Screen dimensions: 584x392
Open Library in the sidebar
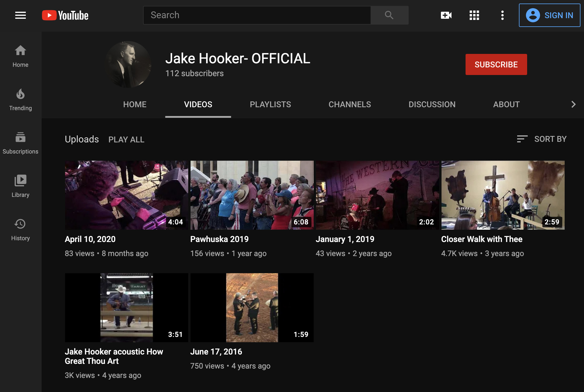click(x=21, y=186)
